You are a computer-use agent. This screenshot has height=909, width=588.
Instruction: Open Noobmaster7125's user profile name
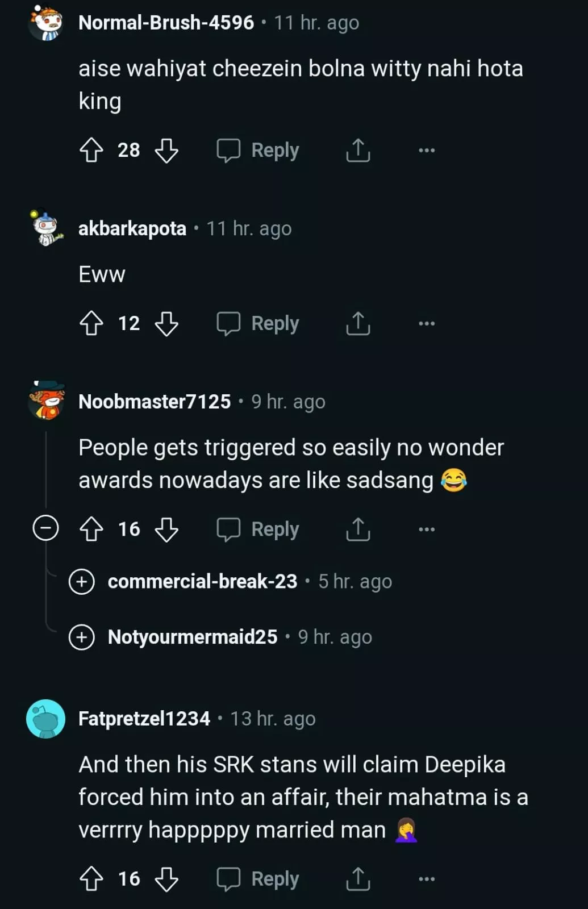click(x=155, y=402)
